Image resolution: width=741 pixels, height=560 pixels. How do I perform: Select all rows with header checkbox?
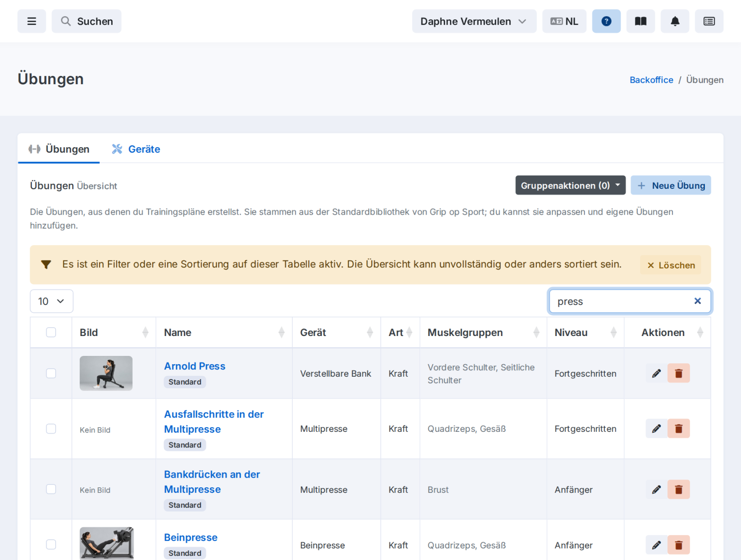point(51,332)
